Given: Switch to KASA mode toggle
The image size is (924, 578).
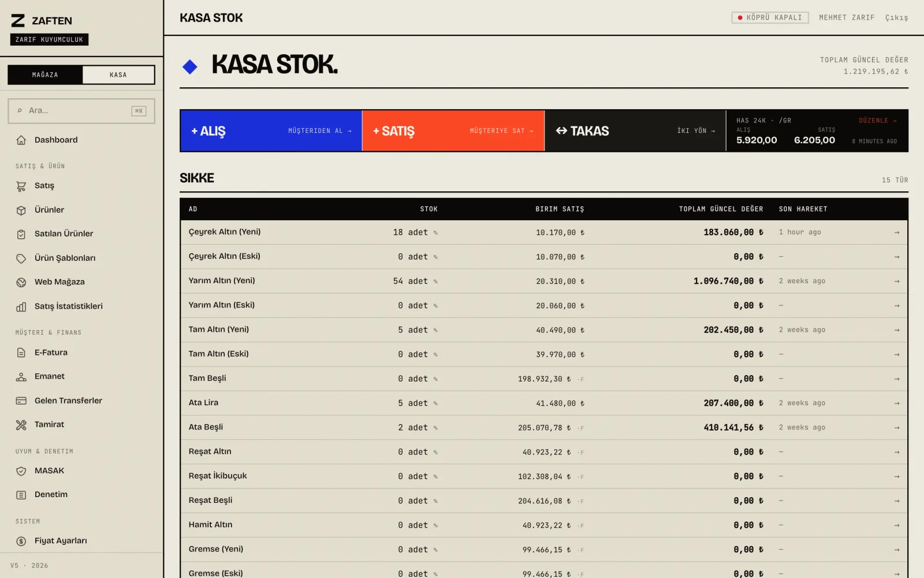Looking at the screenshot, I should pos(118,75).
